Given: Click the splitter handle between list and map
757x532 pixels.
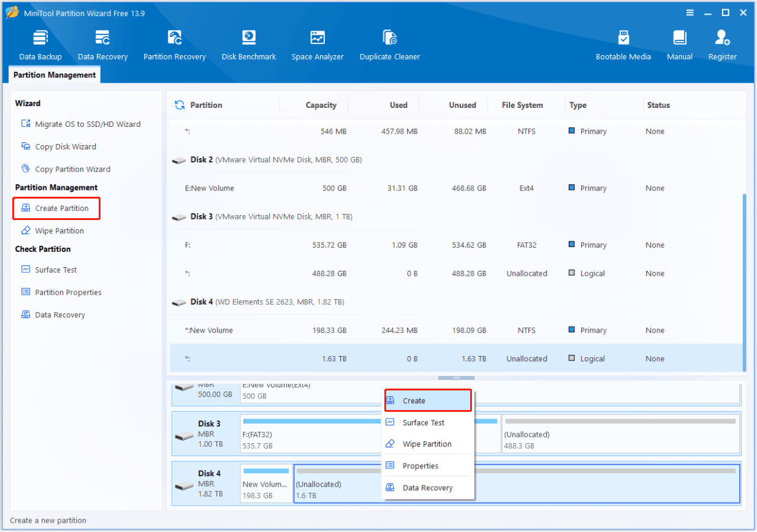Looking at the screenshot, I should click(x=456, y=378).
